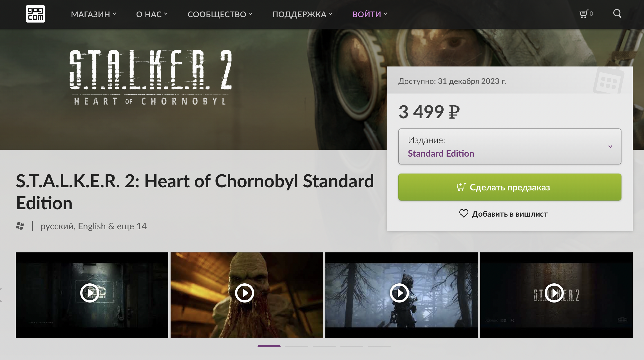The image size is (644, 360).
Task: Open the shopping cart icon
Action: tap(583, 14)
